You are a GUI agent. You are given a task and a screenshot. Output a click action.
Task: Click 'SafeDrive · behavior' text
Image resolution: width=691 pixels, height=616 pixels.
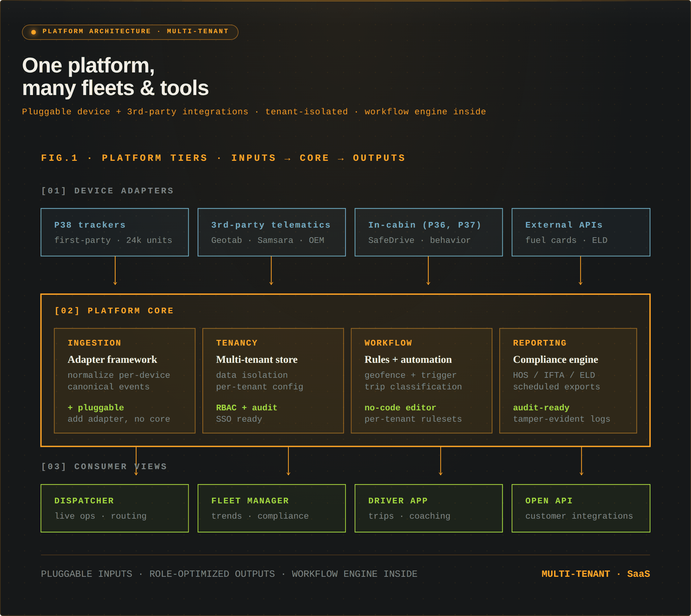point(419,240)
